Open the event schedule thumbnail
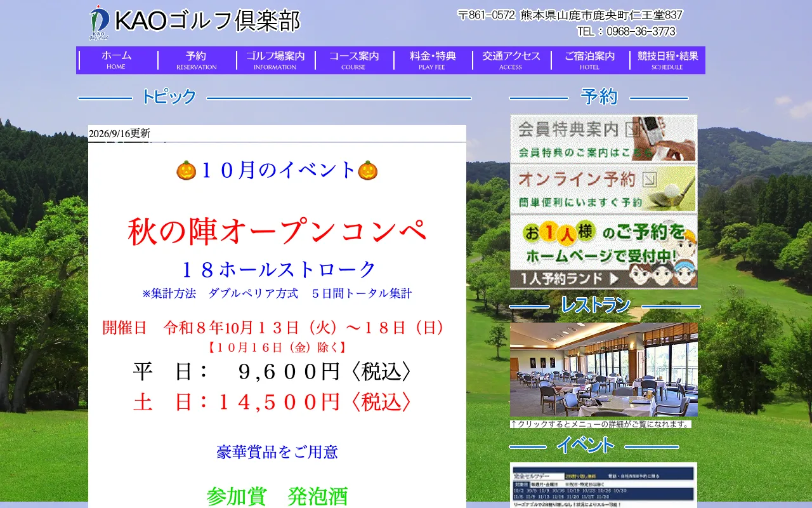The width and height of the screenshot is (812, 508). [x=604, y=485]
